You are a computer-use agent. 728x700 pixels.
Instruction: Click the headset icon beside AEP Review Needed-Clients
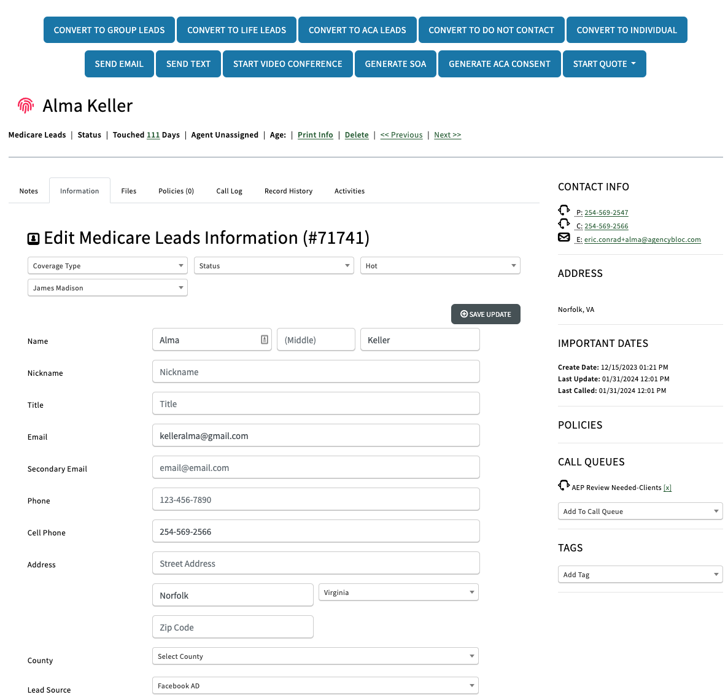click(x=563, y=485)
